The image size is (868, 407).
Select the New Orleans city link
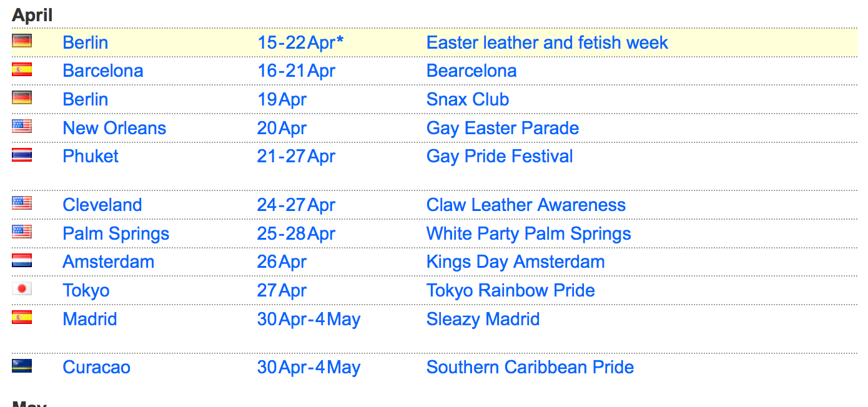click(114, 128)
